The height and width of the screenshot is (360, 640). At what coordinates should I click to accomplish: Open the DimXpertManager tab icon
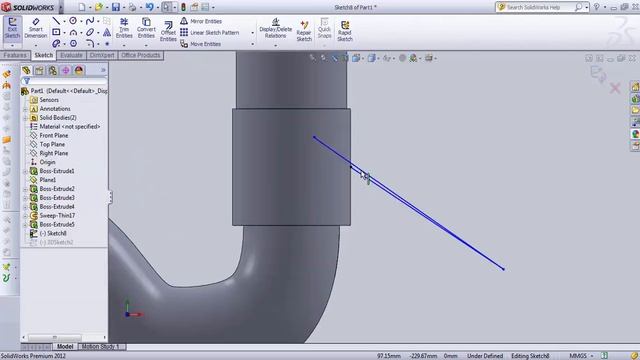coord(66,70)
